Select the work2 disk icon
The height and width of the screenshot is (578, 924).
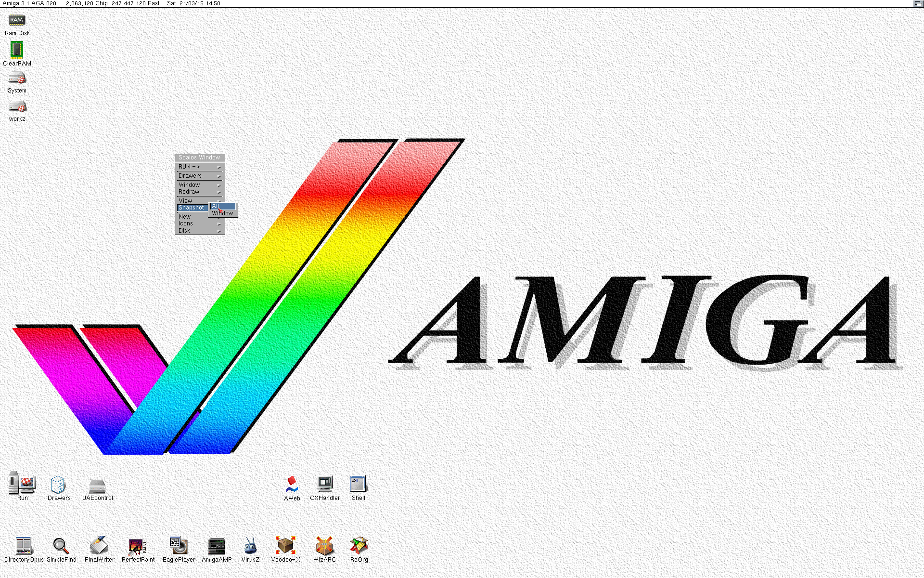tap(17, 106)
